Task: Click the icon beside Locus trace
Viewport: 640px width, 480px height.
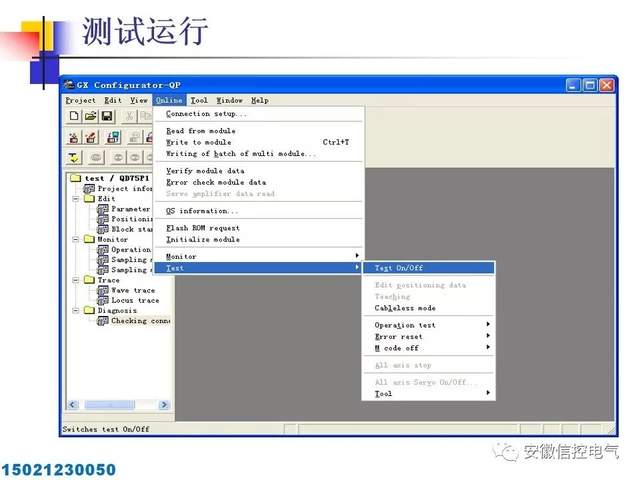Action: point(102,300)
